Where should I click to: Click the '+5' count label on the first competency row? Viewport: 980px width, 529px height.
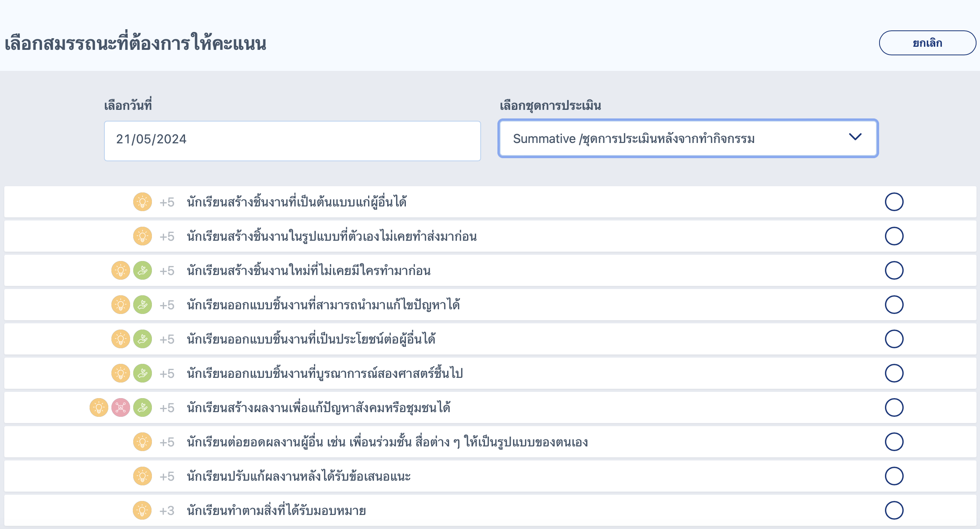[x=168, y=201]
